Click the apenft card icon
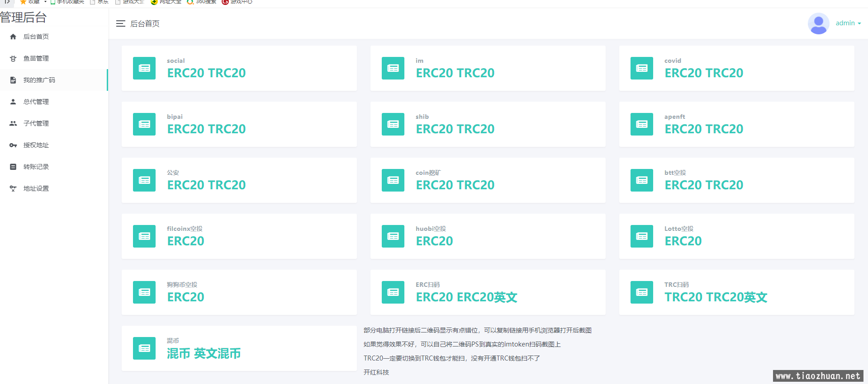 coord(642,124)
